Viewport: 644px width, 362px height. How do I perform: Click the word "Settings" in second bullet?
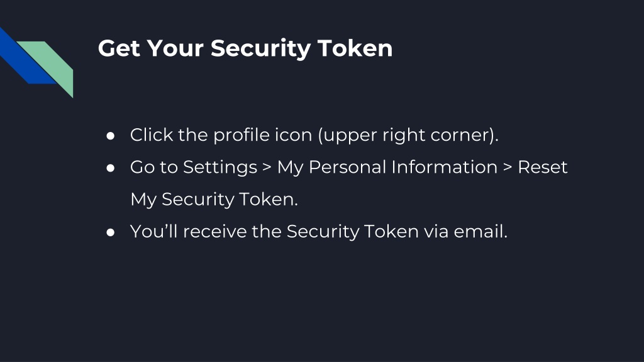point(220,168)
